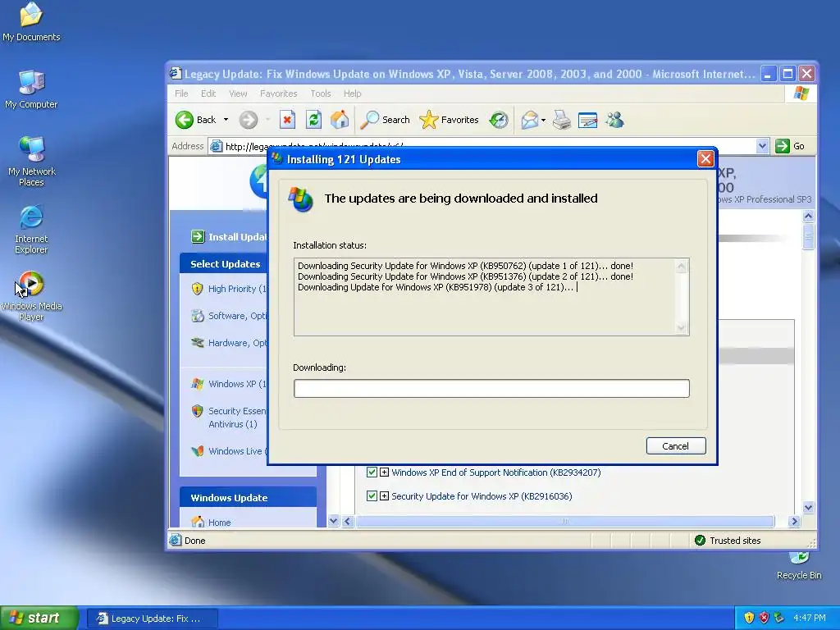Click the Back arrow icon in Internet Explorer
Viewport: 840px width, 630px height.
[x=185, y=120]
